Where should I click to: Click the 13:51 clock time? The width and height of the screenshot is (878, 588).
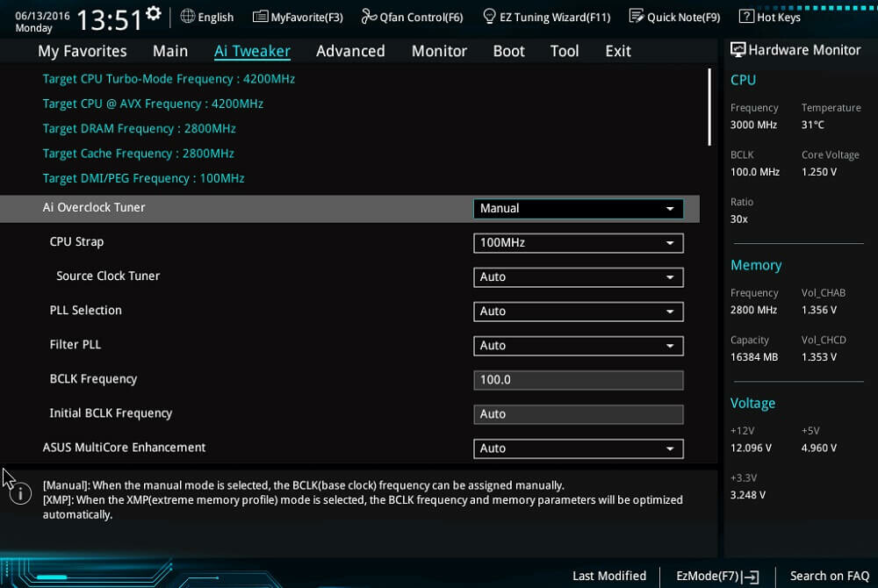pos(109,19)
